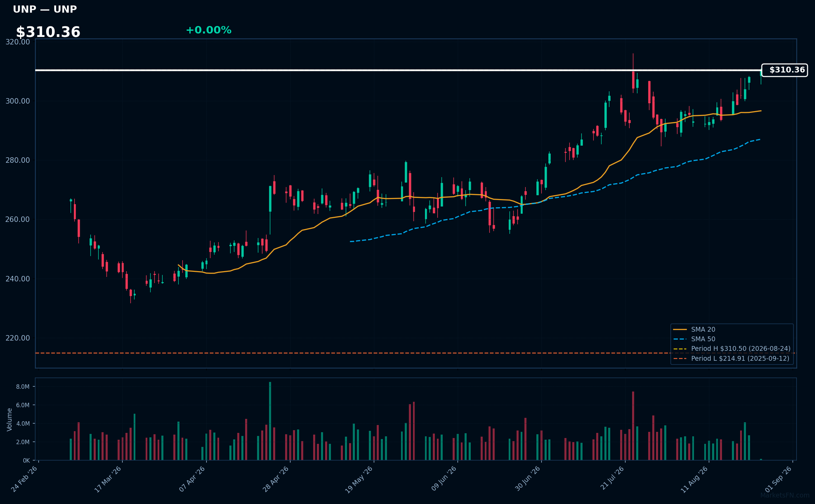Click the 09 Jun '26 date label
This screenshot has width=815, height=504.
coord(444,479)
